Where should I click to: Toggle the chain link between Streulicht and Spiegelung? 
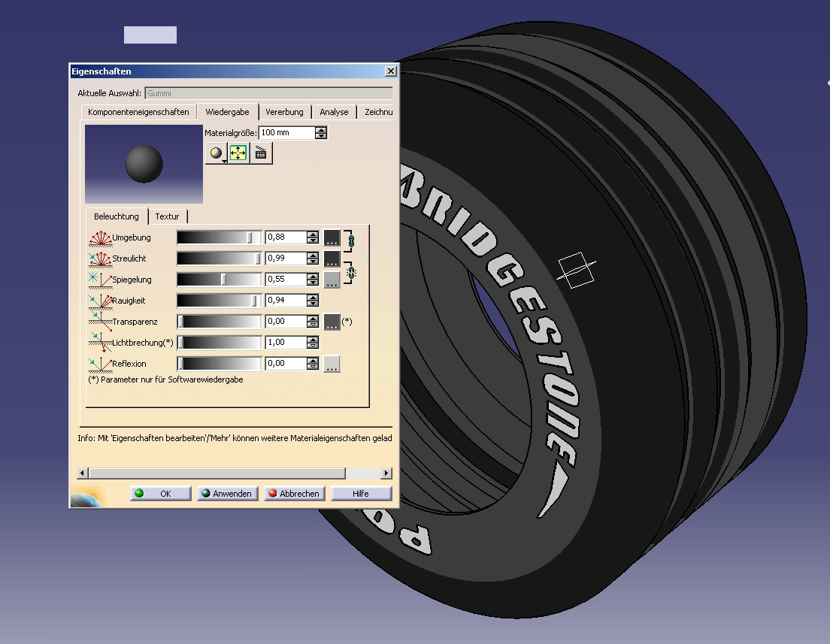tap(351, 273)
